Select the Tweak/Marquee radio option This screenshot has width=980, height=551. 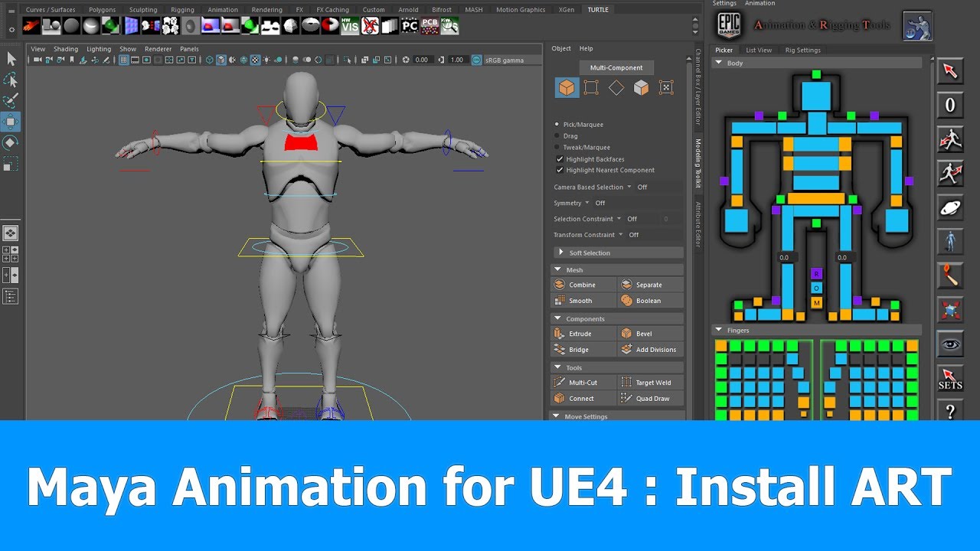[557, 147]
